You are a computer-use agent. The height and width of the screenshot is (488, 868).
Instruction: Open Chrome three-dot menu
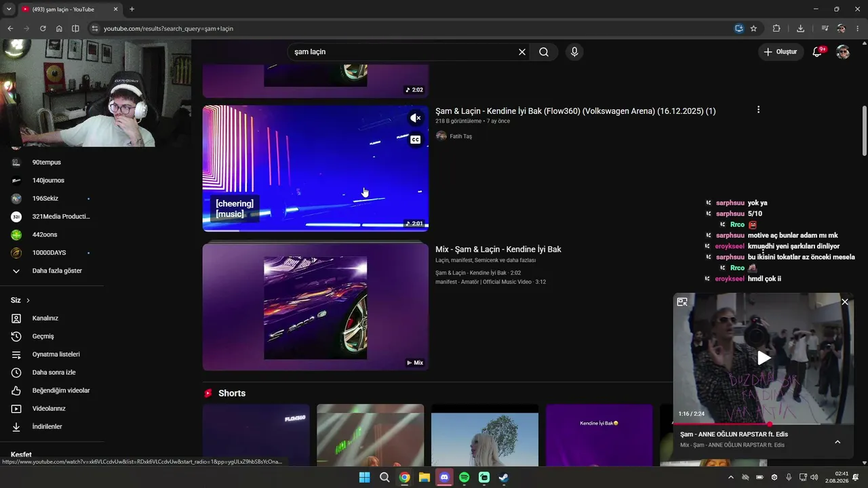[858, 28]
